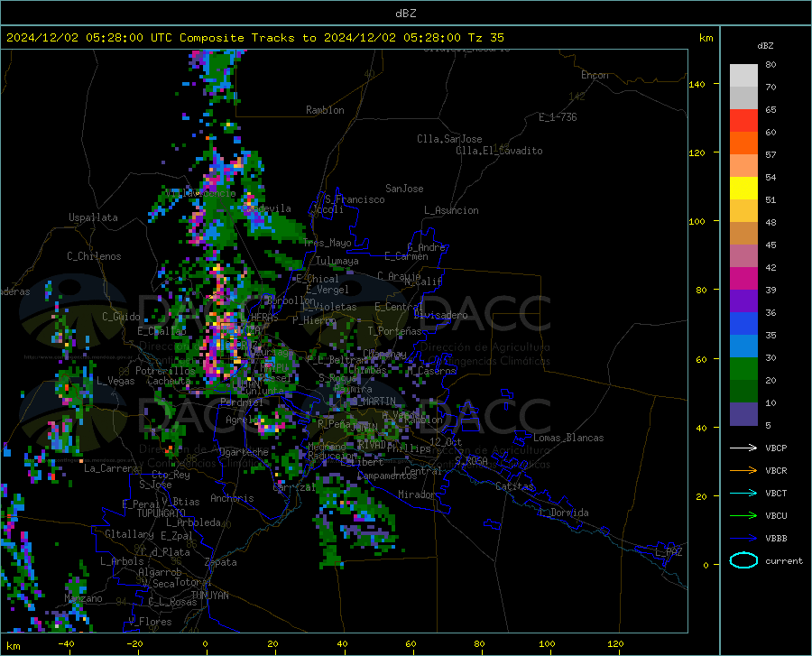The height and width of the screenshot is (656, 812).
Task: Click the Potrerillos map label
Action: click(165, 371)
